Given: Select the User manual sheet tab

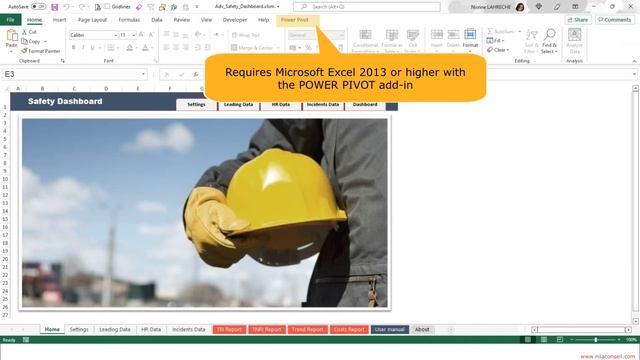Looking at the screenshot, I should click(389, 329).
